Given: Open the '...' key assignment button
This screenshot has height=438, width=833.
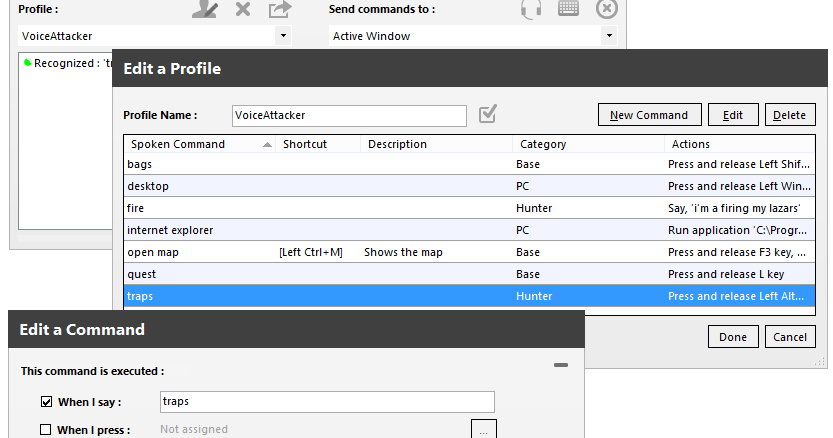Looking at the screenshot, I should point(483,429).
